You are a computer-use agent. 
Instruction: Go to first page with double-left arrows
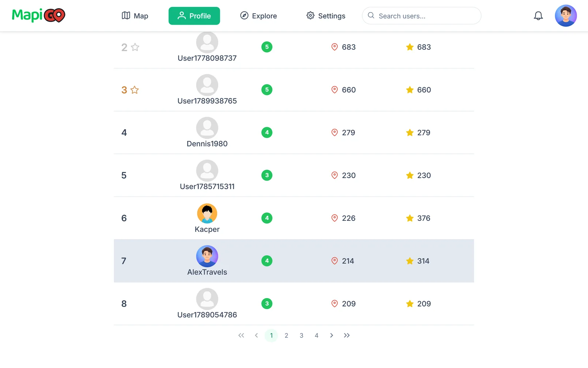point(241,335)
